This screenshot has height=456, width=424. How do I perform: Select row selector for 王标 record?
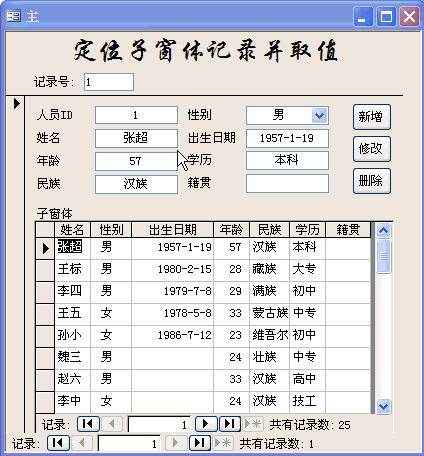click(x=45, y=270)
